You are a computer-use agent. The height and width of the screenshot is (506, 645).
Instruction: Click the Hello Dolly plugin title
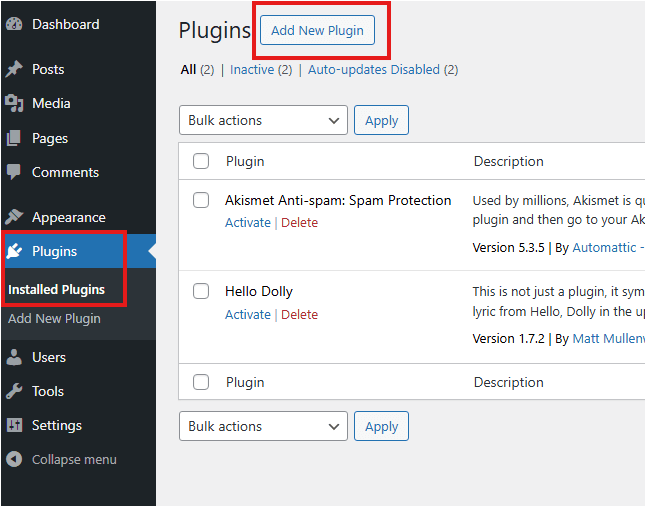pos(259,291)
